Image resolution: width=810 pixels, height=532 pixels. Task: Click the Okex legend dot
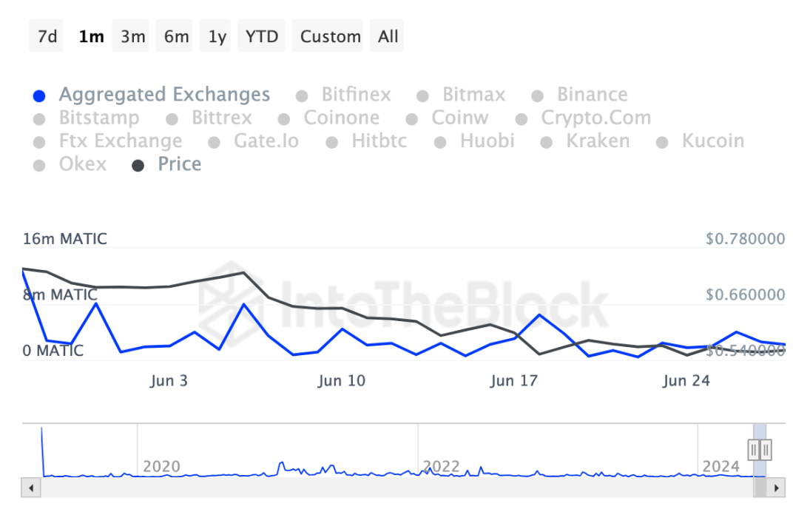[40, 166]
